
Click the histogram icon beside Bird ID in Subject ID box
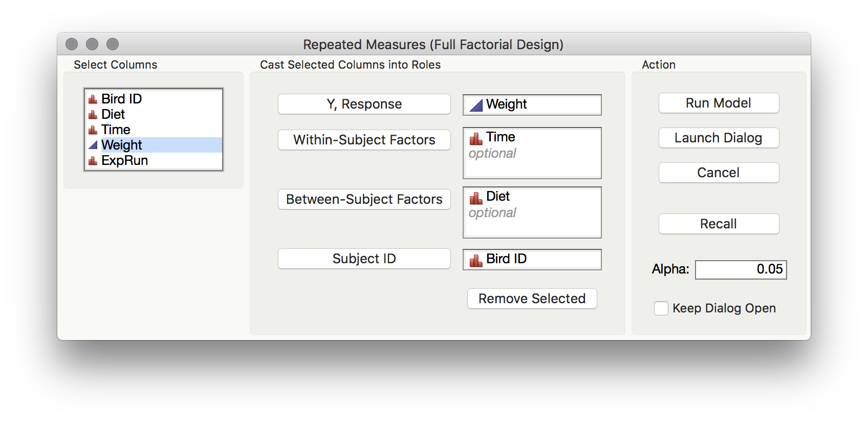coord(476,259)
